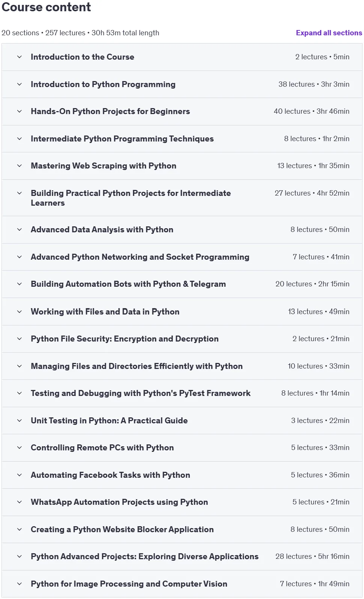
Task: Open Advanced Data Analysis with Python section
Action: (x=182, y=230)
